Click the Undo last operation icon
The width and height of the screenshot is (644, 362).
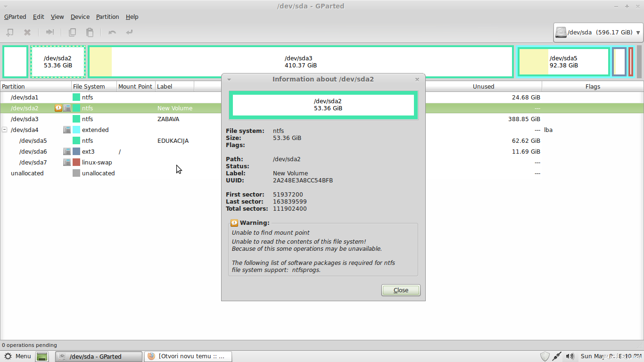tap(112, 33)
